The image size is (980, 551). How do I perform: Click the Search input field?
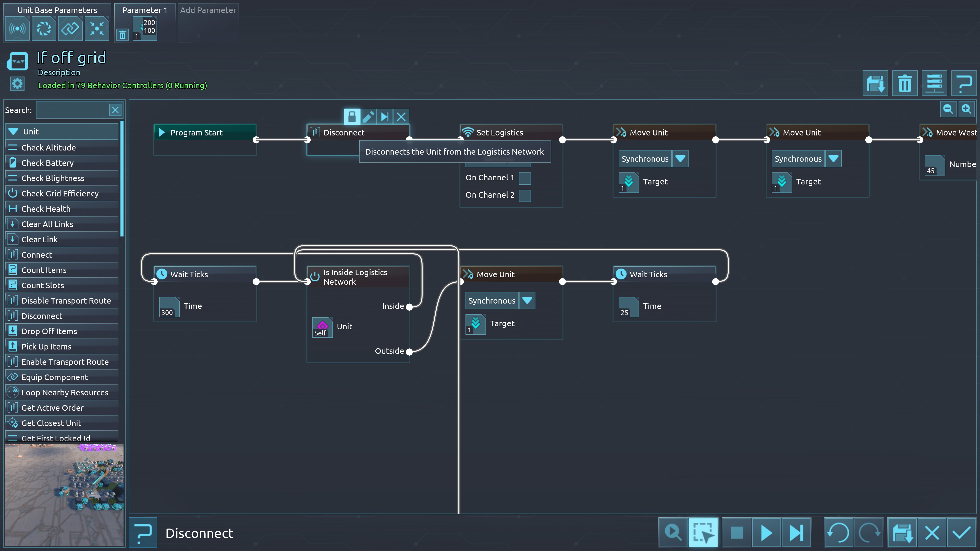point(72,110)
